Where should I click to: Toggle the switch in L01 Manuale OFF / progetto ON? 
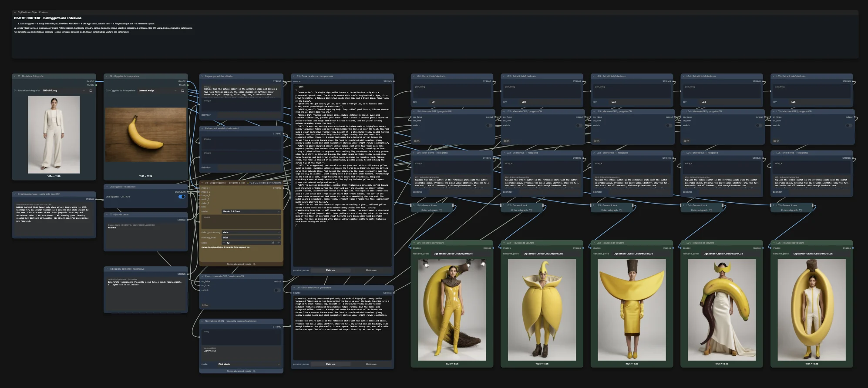click(489, 125)
